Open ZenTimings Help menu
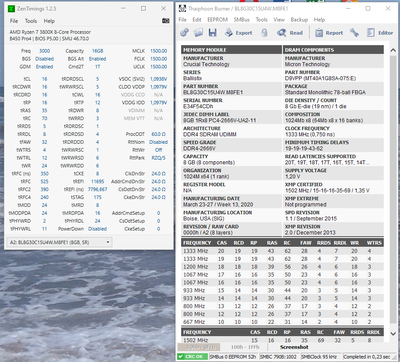Viewport: 400px width, 362px height. coord(49,21)
